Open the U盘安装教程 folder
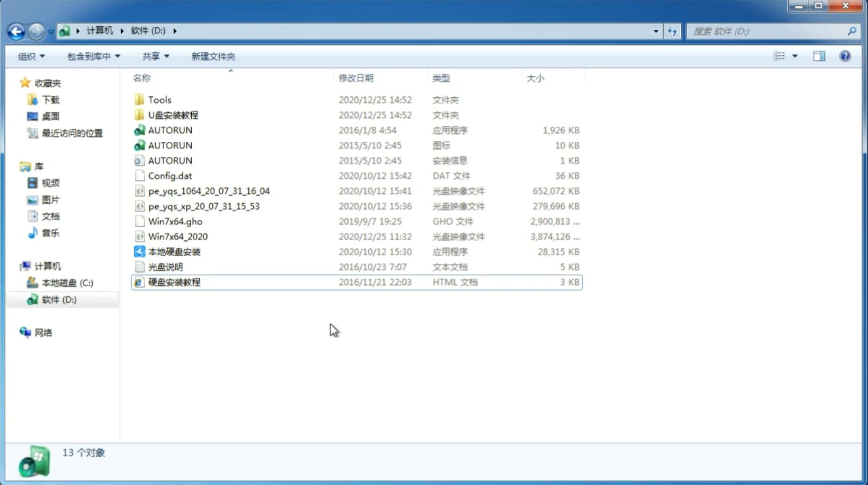This screenshot has height=485, width=868. click(x=174, y=115)
